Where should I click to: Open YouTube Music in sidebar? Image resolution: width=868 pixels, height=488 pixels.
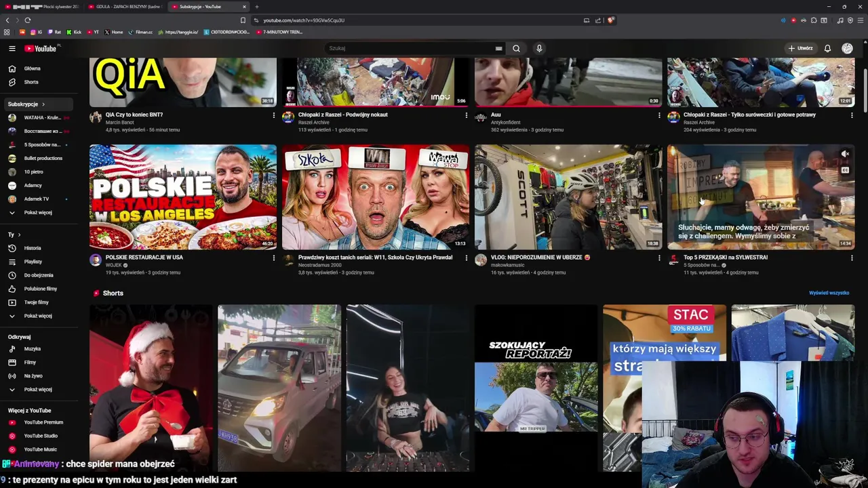[x=37, y=449]
